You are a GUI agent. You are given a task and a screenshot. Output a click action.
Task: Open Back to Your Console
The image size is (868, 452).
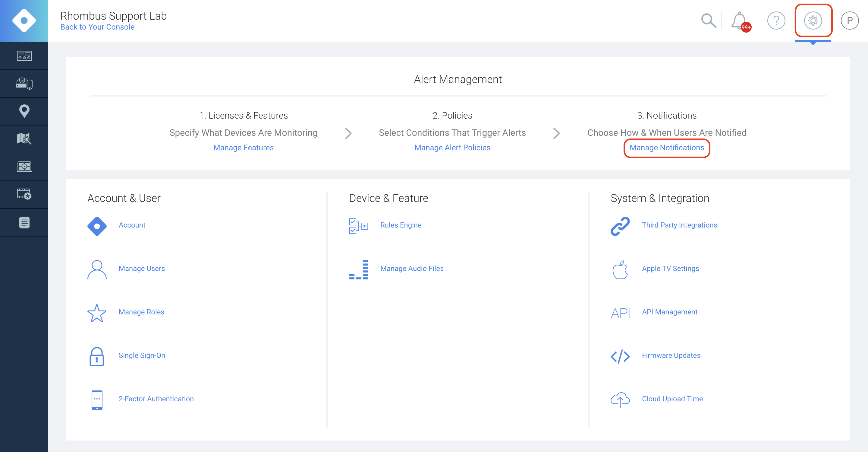coord(97,27)
